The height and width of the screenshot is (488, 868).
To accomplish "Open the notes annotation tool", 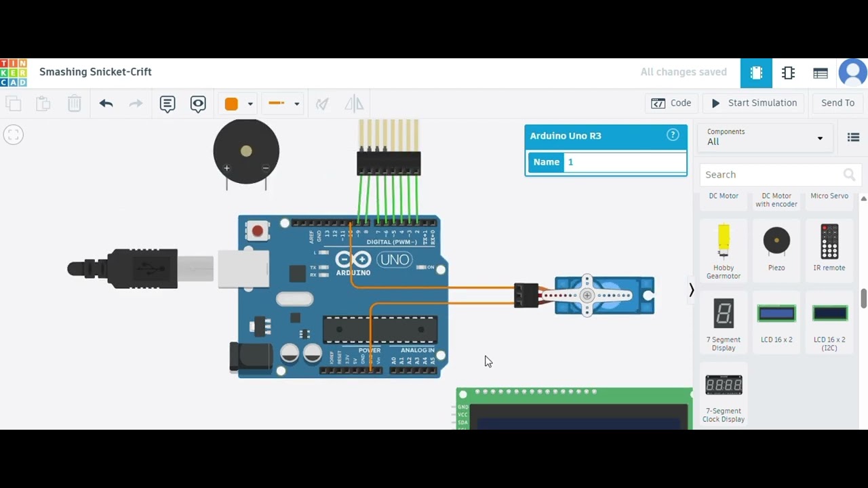I will tap(167, 104).
